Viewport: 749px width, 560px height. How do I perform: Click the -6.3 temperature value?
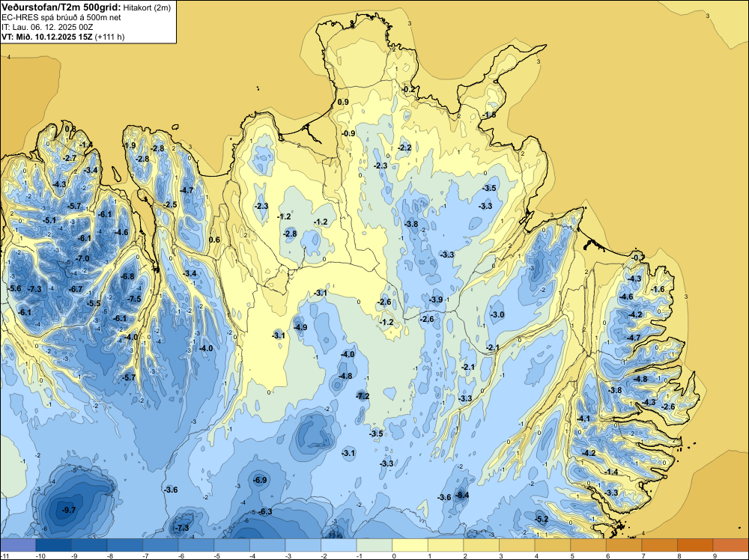(x=265, y=511)
